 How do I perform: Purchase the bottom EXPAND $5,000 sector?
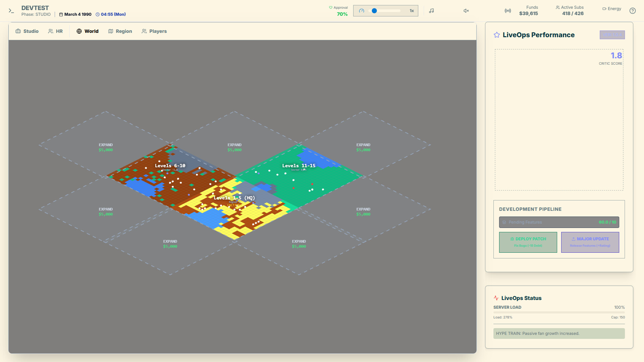170,244
